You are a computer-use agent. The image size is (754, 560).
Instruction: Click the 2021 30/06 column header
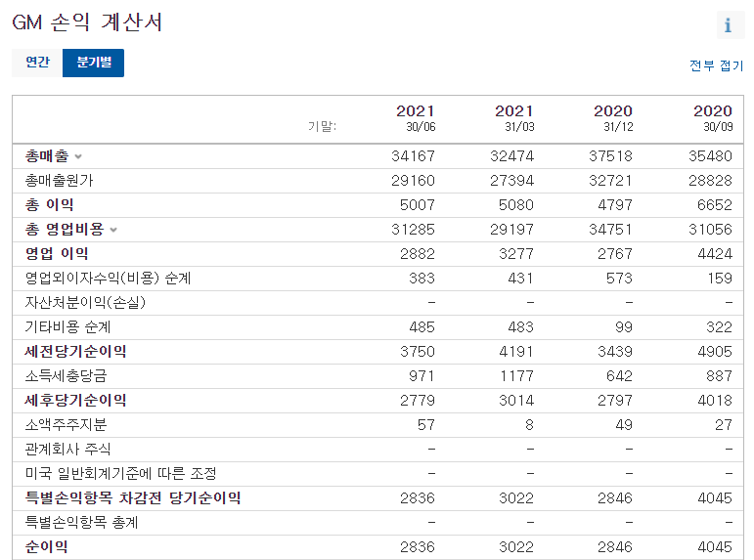point(416,118)
